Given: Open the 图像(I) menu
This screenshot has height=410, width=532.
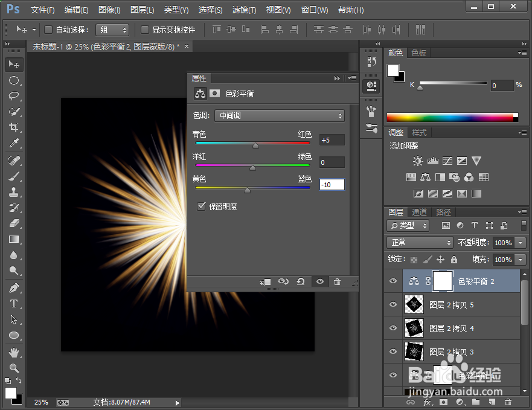Looking at the screenshot, I should [x=109, y=10].
